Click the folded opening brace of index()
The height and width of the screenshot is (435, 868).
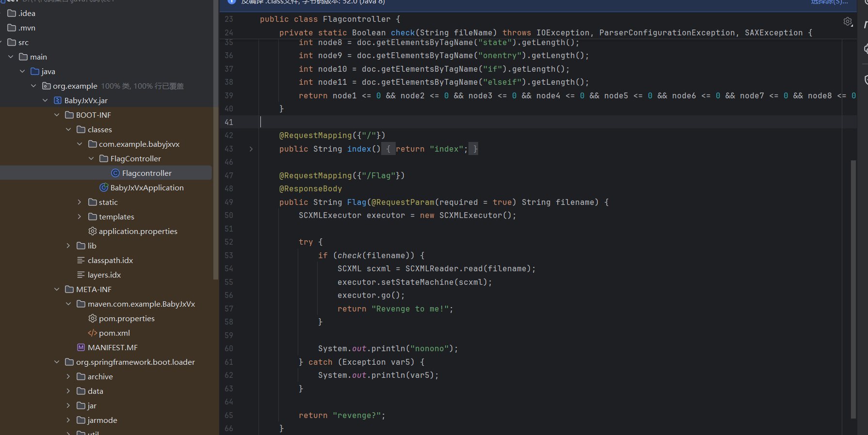click(x=388, y=149)
